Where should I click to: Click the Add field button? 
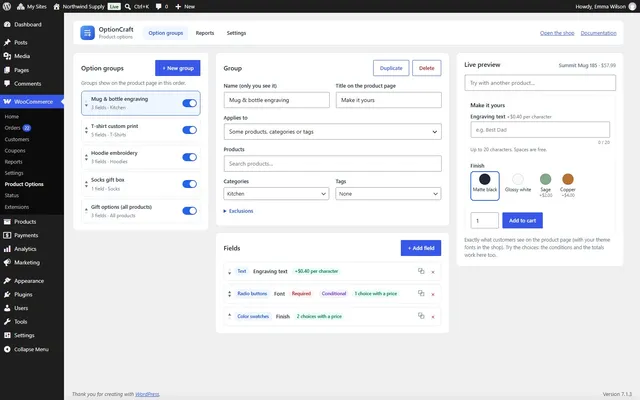(421, 248)
